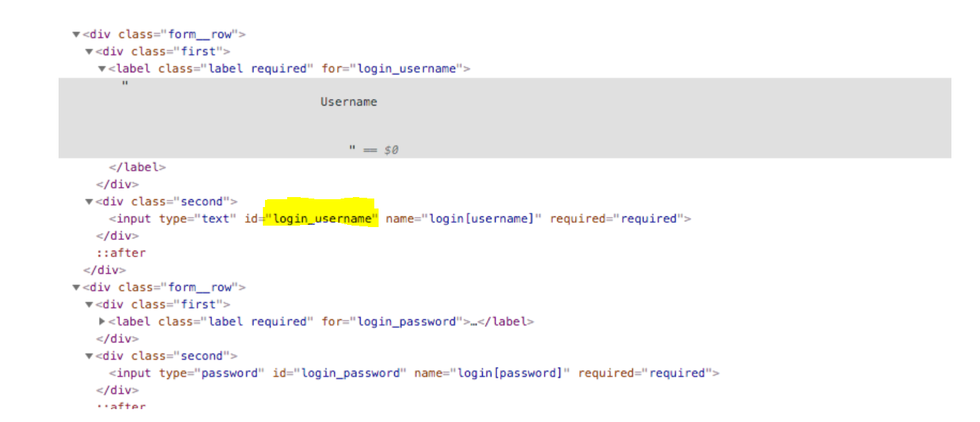This screenshot has height=422, width=980.
Task: Collapse the "second" div holding the text input
Action: [x=89, y=201]
